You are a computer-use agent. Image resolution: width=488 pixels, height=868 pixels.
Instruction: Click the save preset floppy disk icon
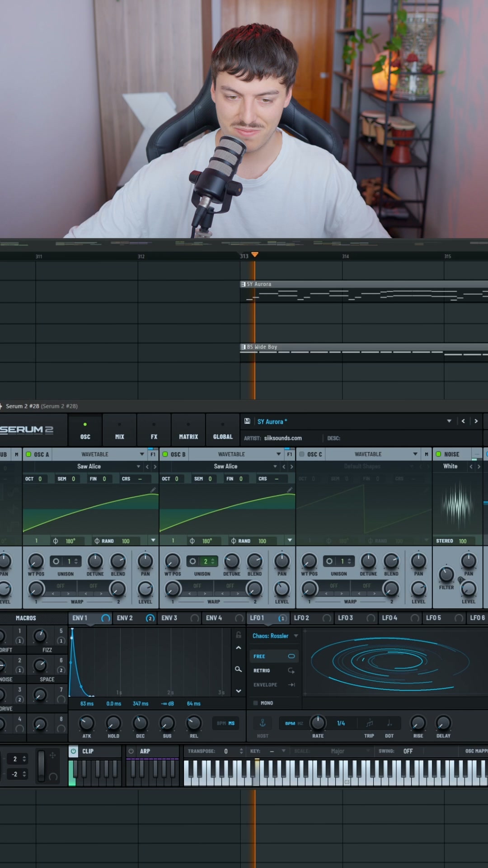[247, 421]
